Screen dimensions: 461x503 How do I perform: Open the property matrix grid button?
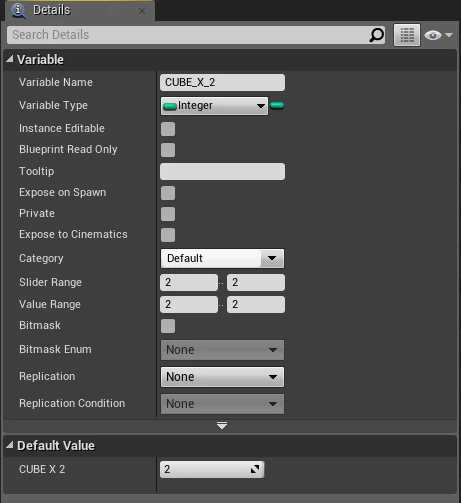coord(407,35)
